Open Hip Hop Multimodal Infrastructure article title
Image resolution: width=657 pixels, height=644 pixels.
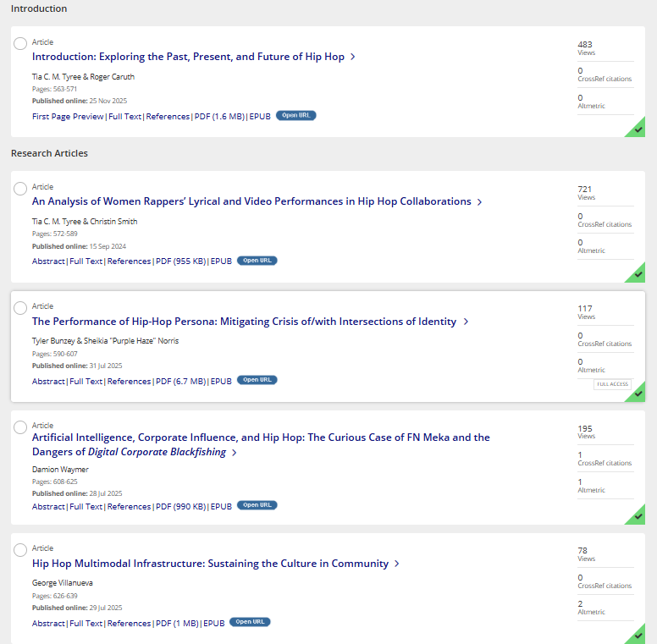tap(210, 564)
